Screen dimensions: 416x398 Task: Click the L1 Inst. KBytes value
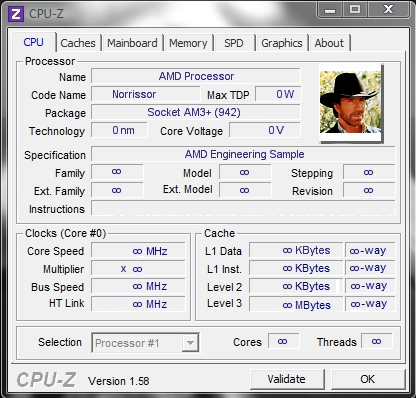296,268
